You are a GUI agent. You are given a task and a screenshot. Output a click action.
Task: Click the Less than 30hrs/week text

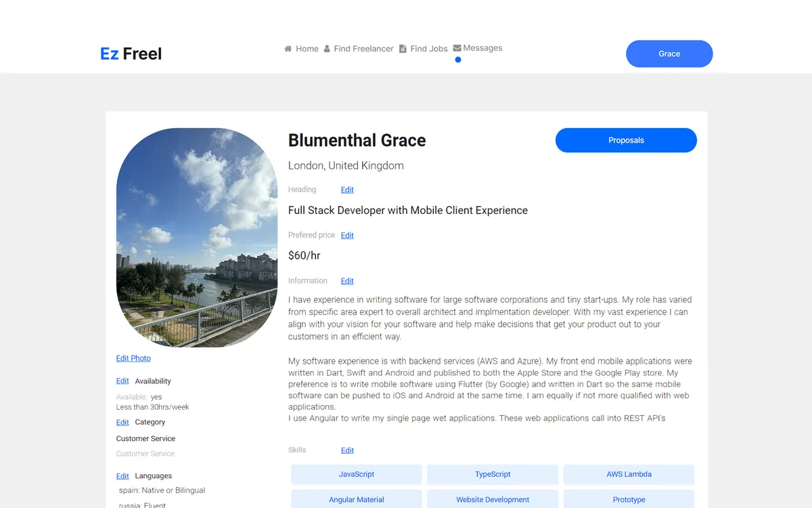coord(153,407)
